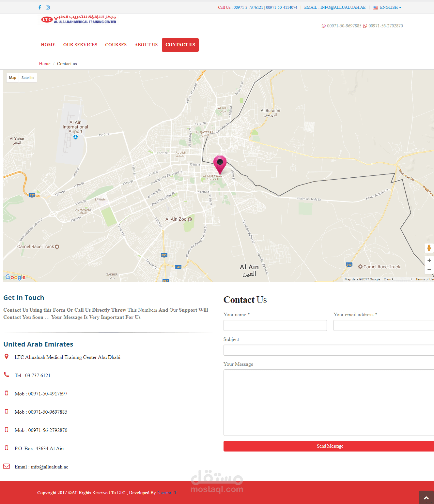This screenshot has width=434, height=504.
Task: Click WhatsApp icon beside 00971-56-2792870
Action: [x=365, y=26]
